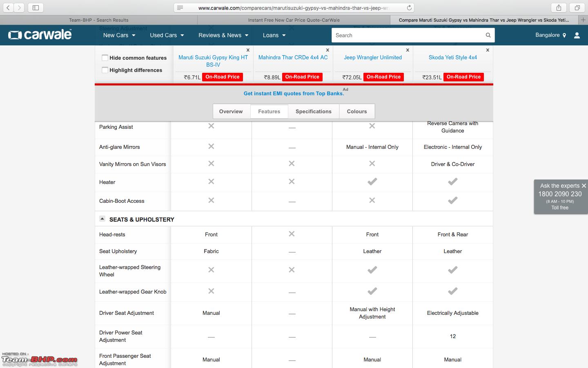This screenshot has width=588, height=368.
Task: Reload the page with the refresh icon
Action: point(409,8)
